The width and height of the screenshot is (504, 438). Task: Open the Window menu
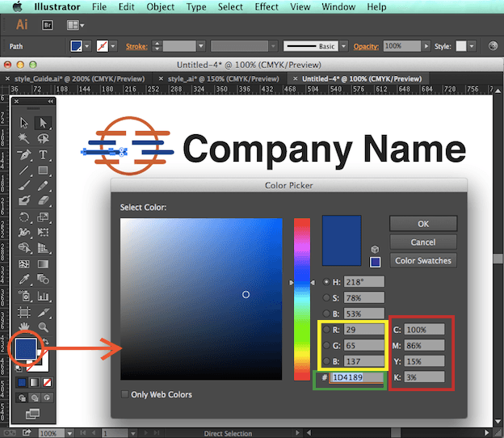point(338,6)
